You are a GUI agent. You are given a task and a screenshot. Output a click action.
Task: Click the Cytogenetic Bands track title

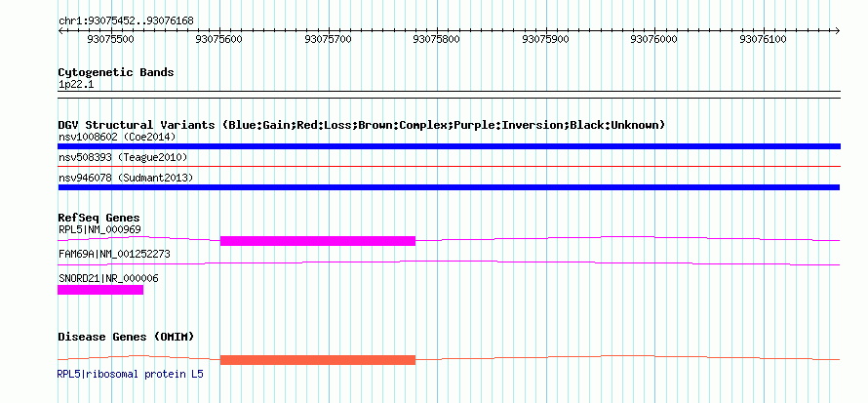click(x=116, y=72)
